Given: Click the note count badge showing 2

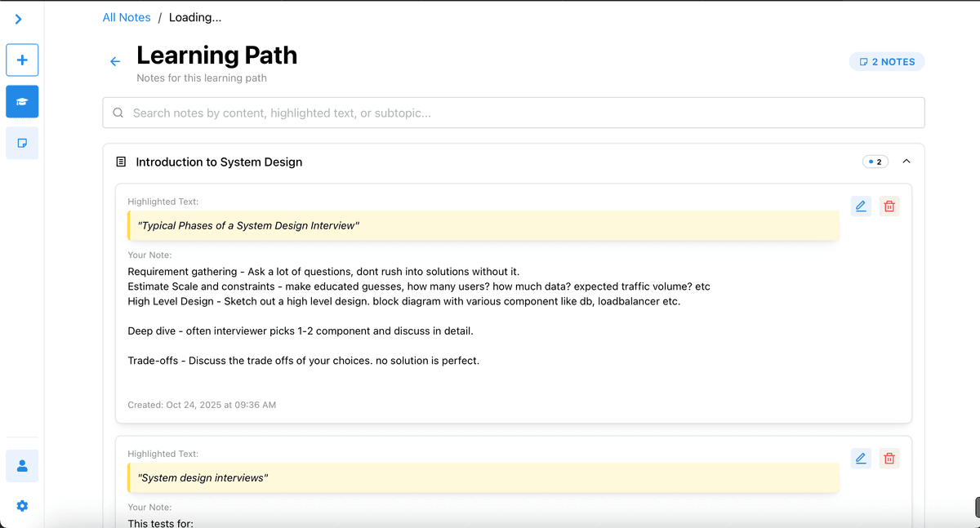Looking at the screenshot, I should 875,161.
